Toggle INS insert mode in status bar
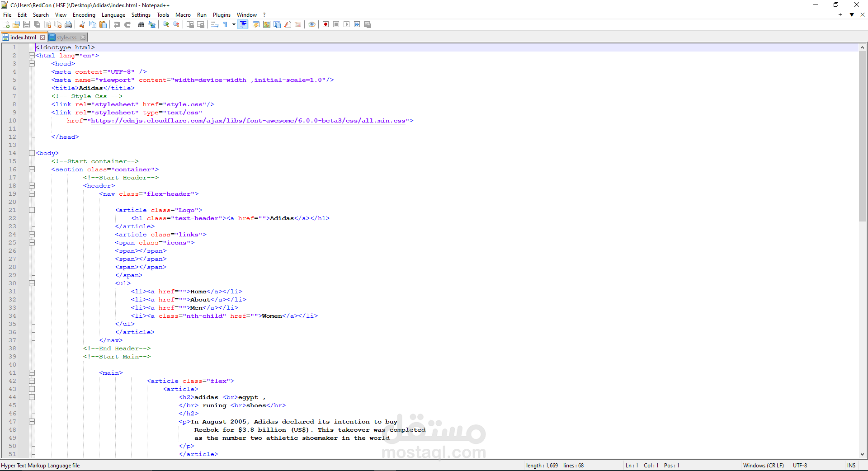The image size is (868, 471). (852, 465)
